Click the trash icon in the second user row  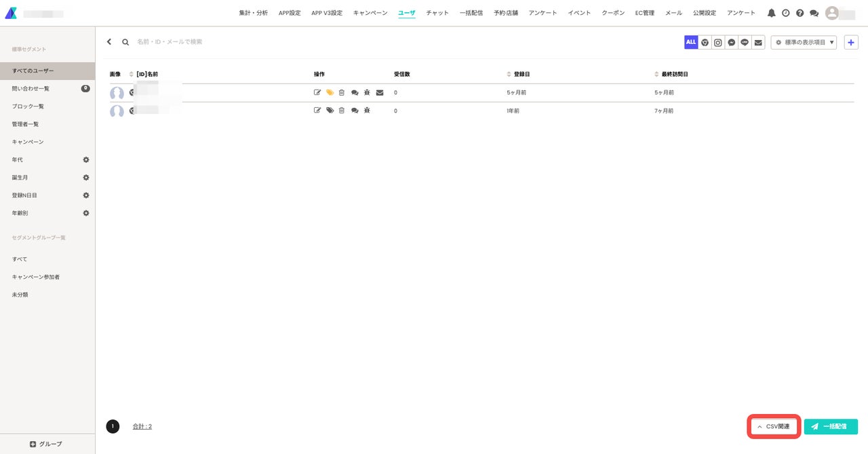pyautogui.click(x=342, y=110)
